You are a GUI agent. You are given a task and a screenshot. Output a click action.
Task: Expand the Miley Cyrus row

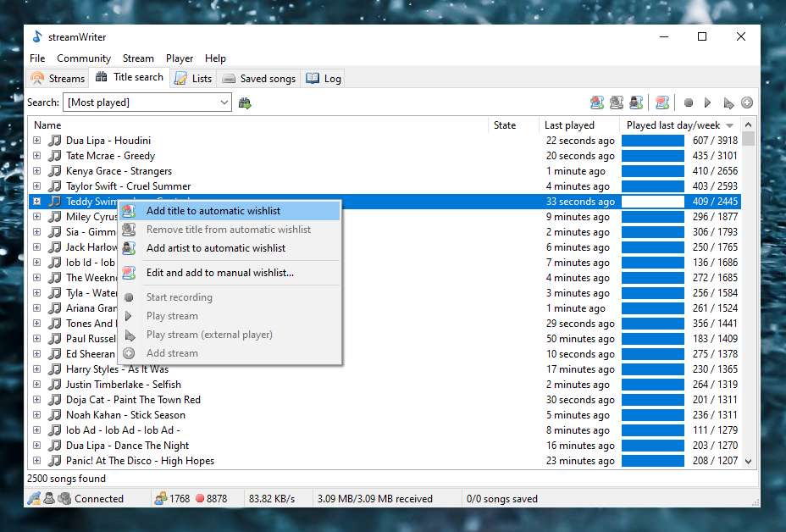[x=37, y=217]
